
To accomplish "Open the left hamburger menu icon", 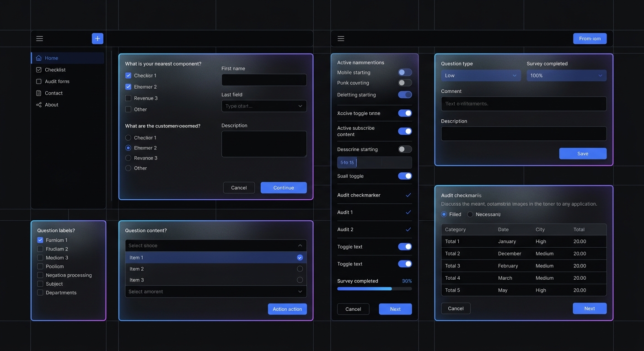I will pyautogui.click(x=40, y=39).
